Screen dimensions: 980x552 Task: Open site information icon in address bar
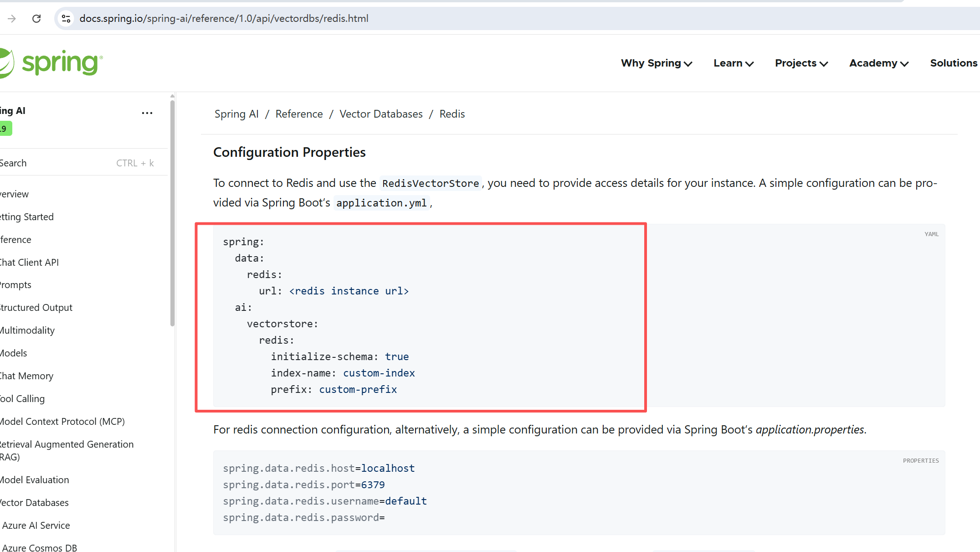[x=66, y=18]
